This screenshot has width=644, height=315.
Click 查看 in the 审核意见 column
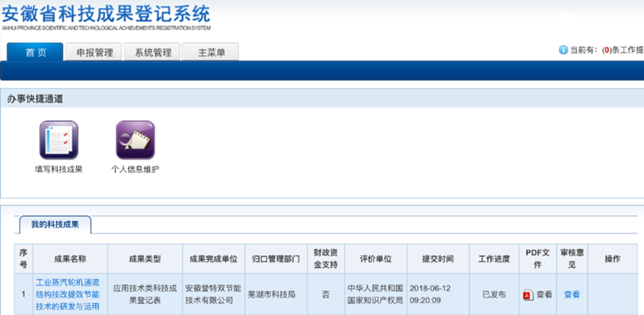(x=572, y=294)
